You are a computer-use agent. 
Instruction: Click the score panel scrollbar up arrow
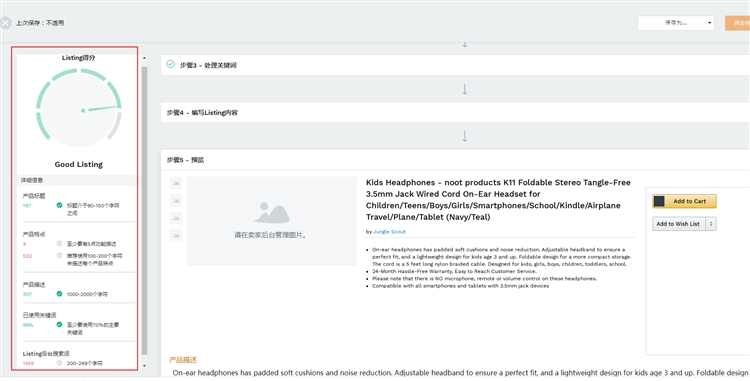(144, 58)
